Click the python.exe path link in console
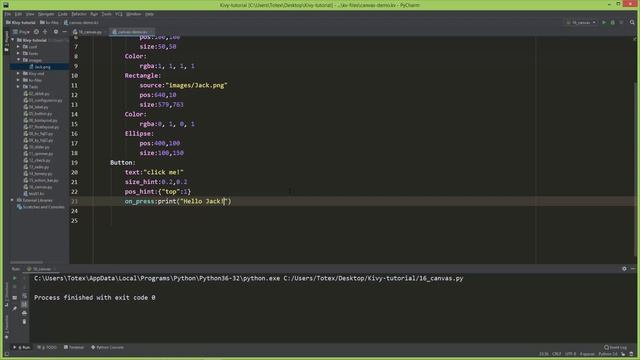 [157, 278]
